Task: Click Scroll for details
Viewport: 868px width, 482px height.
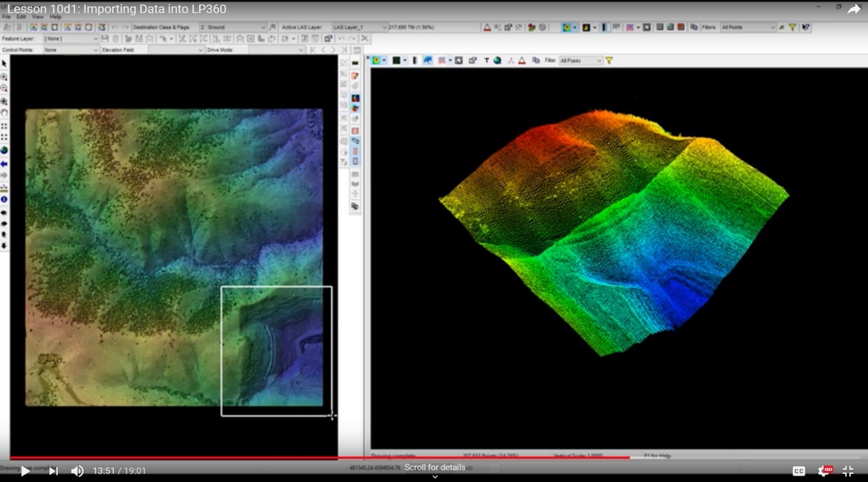Action: coord(435,468)
